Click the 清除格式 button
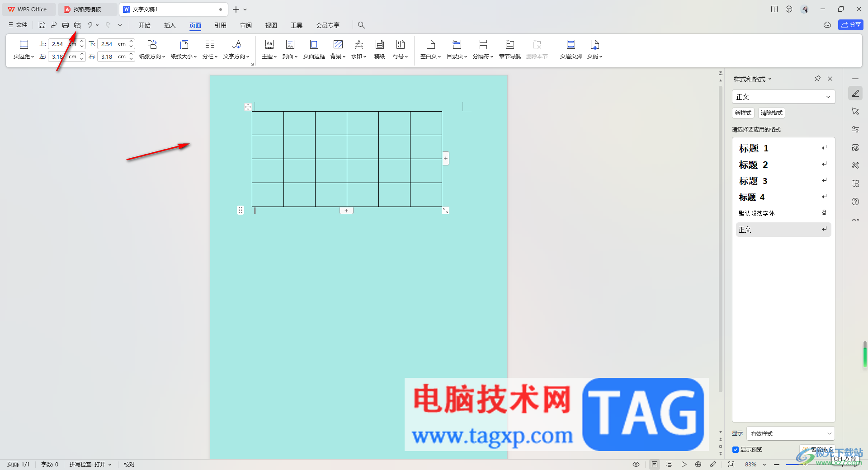 click(771, 113)
